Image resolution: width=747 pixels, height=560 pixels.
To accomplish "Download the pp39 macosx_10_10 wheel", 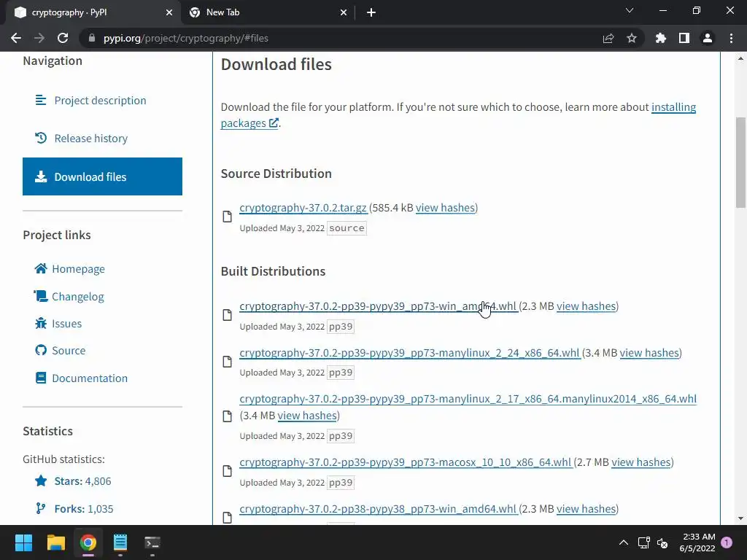I will tap(406, 462).
